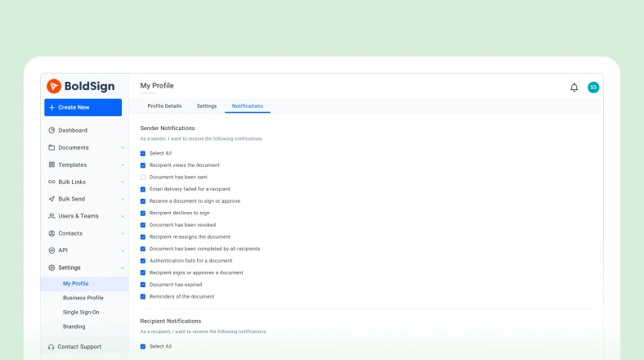Click the notification bell icon
This screenshot has width=644, height=360.
[x=574, y=88]
